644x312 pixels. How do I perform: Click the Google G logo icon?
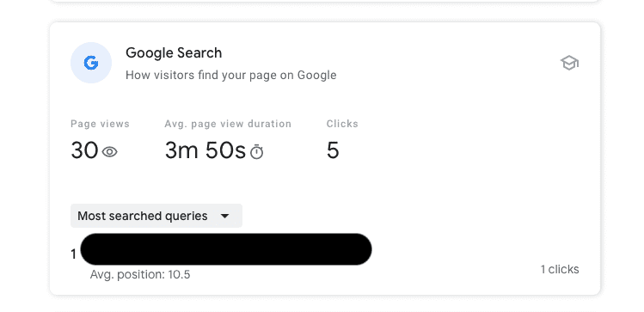[91, 63]
